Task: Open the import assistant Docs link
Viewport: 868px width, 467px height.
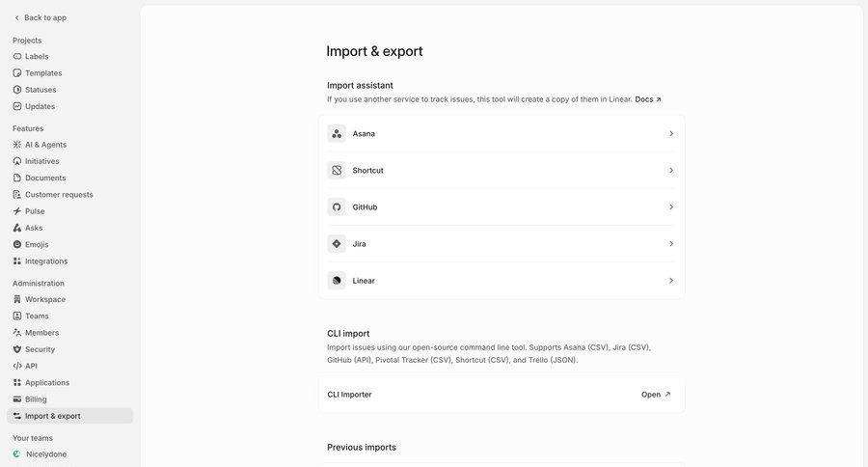Action: click(648, 99)
